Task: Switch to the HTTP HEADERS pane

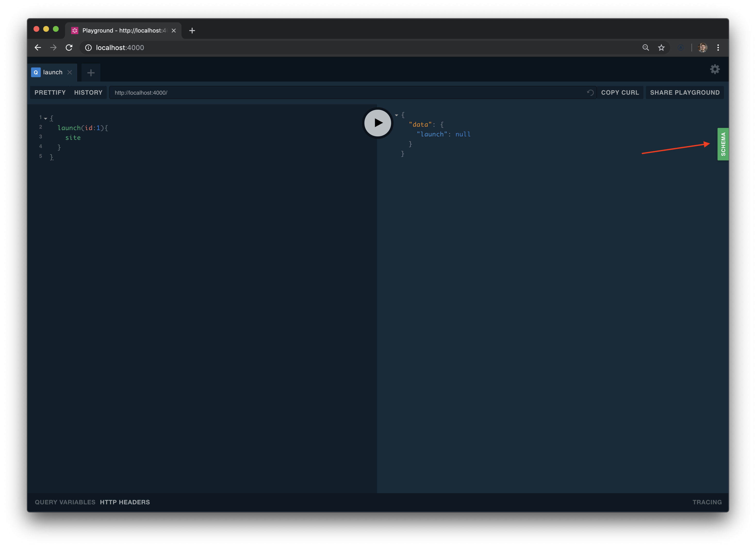Action: click(x=125, y=502)
